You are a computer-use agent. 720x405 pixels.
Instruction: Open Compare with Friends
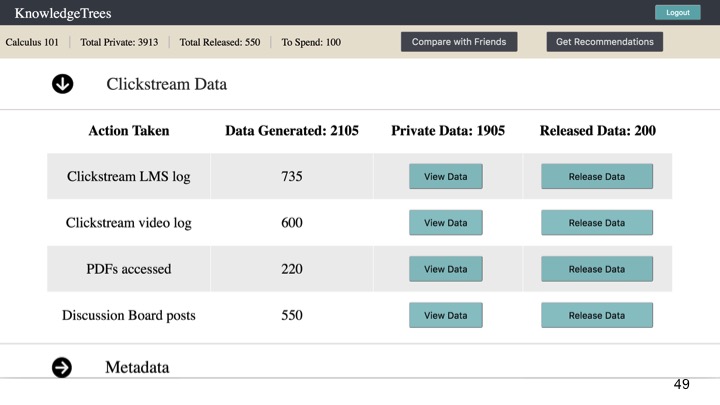coord(459,42)
